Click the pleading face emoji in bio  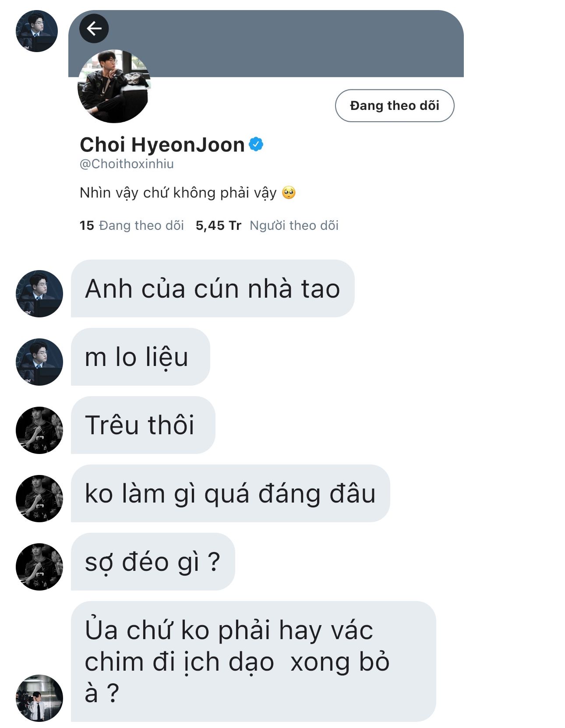click(x=289, y=193)
